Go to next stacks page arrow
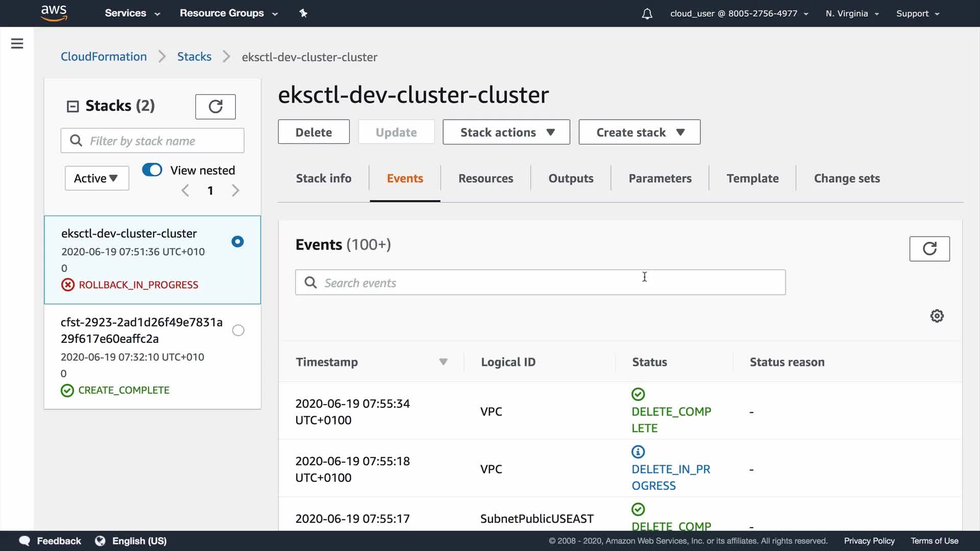The width and height of the screenshot is (980, 551). pyautogui.click(x=235, y=191)
